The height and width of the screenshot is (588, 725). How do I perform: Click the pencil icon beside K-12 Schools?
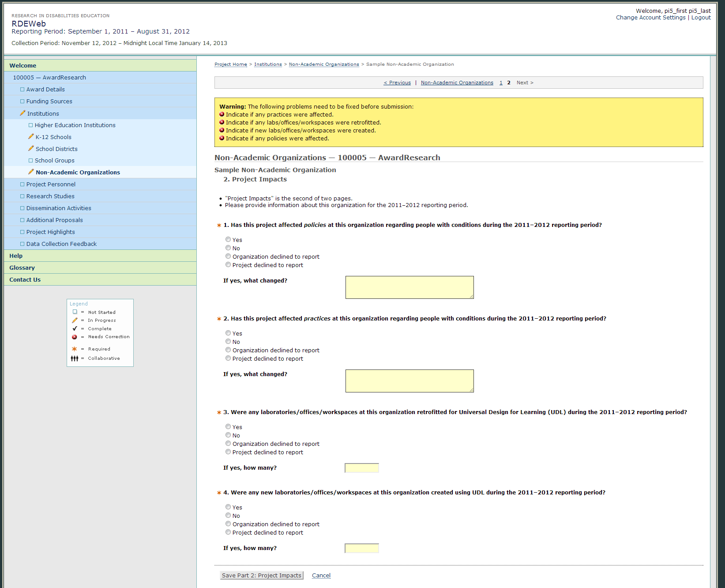click(31, 137)
